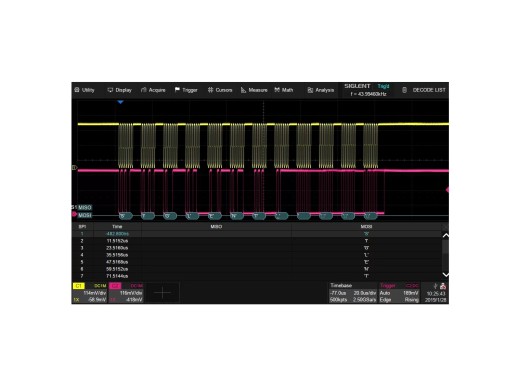Click the C1 114mV/div scale value

pyautogui.click(x=95, y=293)
